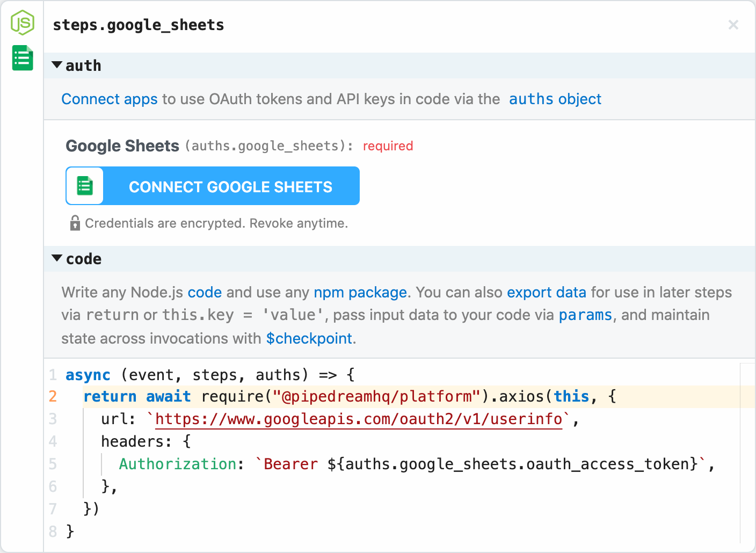The height and width of the screenshot is (553, 756).
Task: Click '(auths.google_sheets):' text
Action: tap(269, 146)
